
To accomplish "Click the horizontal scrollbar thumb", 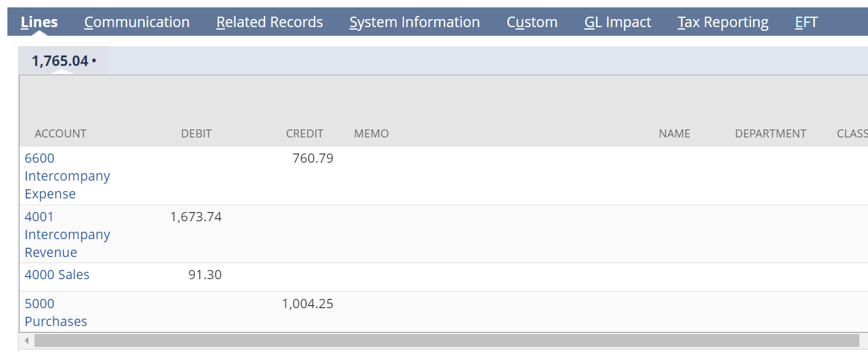I will click(447, 341).
